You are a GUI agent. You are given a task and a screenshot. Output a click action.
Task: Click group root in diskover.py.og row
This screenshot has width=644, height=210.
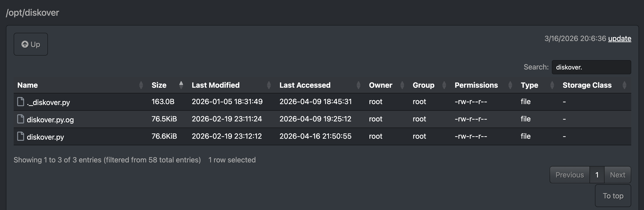pos(419,119)
